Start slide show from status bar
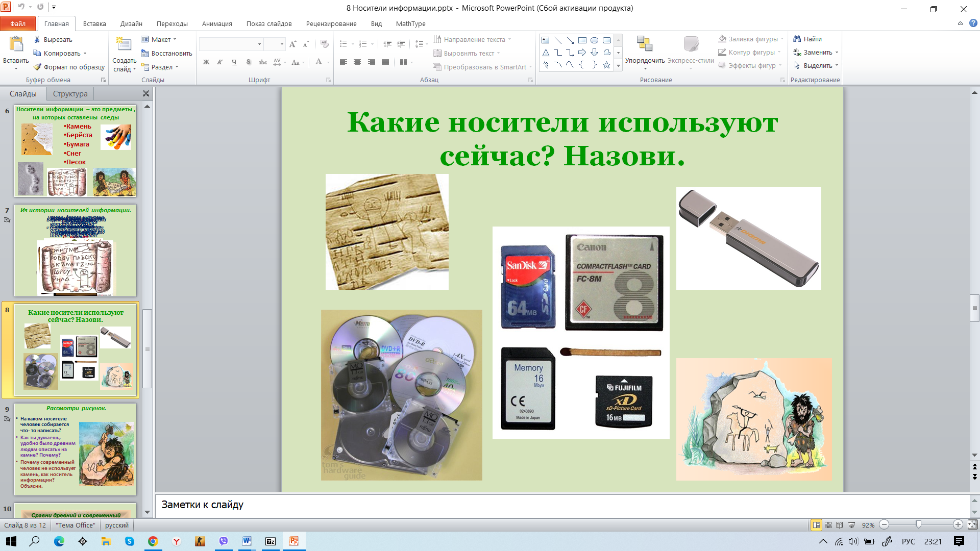This screenshot has height=551, width=980. click(x=851, y=525)
